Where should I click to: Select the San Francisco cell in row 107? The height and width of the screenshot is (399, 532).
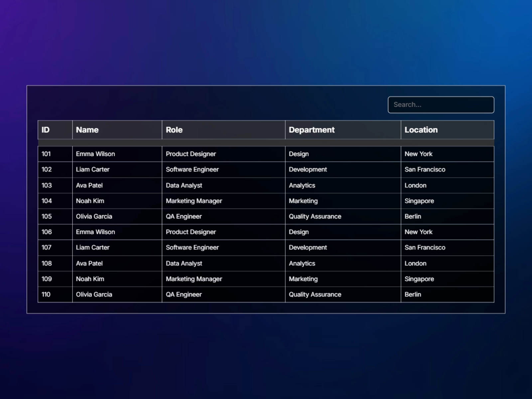[425, 247]
